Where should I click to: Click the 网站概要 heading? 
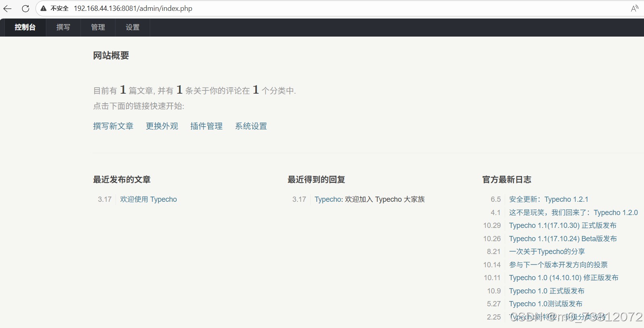point(111,55)
